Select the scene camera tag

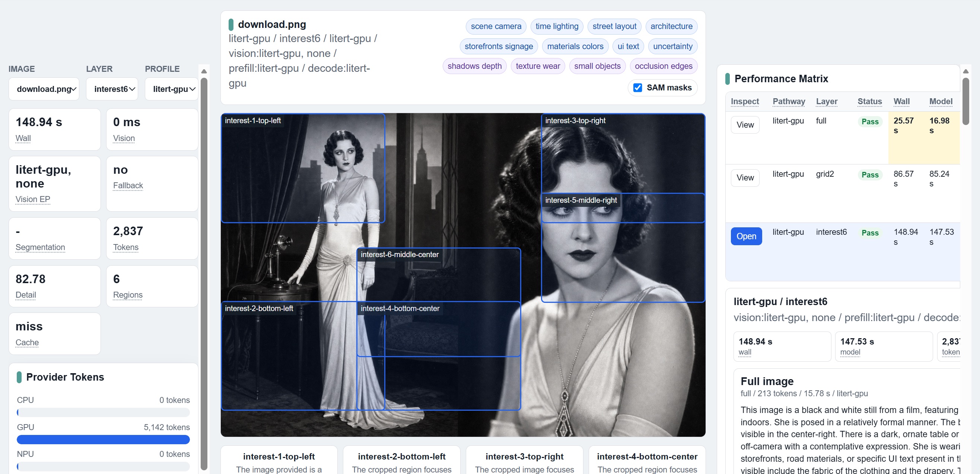(x=496, y=26)
